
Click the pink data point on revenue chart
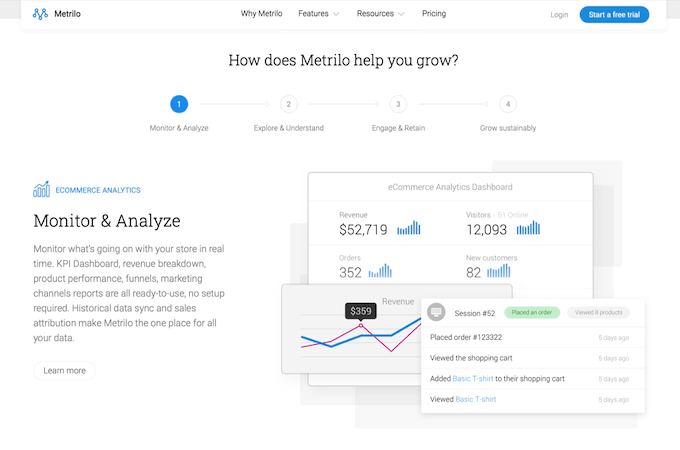coord(361,326)
